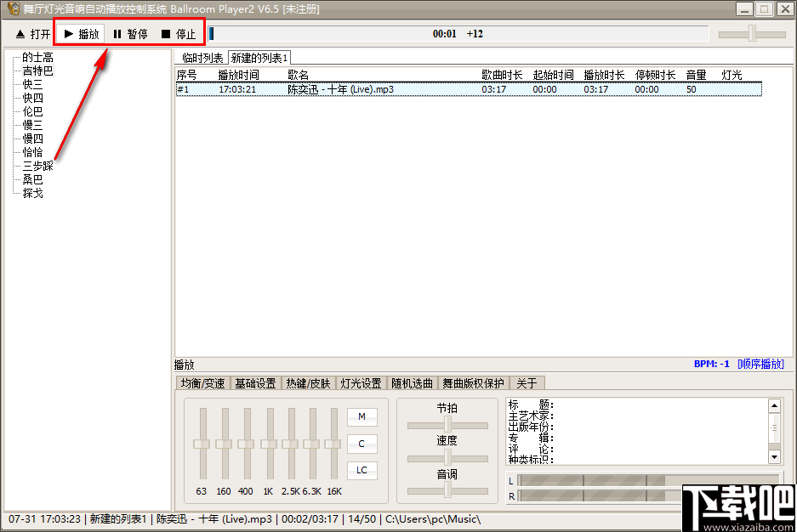Click the 起始时间 column header

[553, 75]
